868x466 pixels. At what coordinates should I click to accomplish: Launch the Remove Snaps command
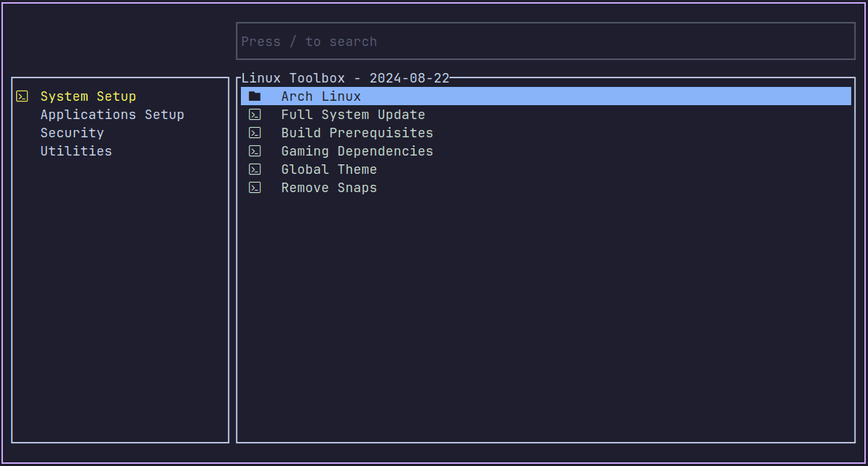[x=329, y=188]
